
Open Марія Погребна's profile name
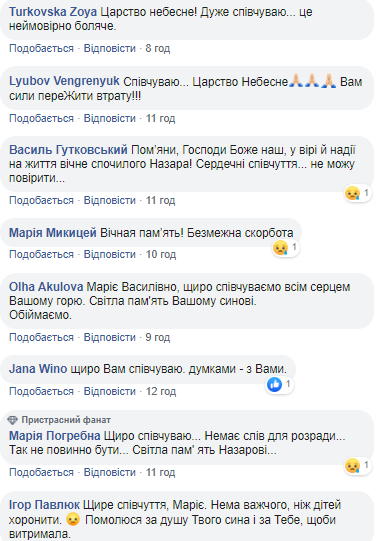[55, 436]
